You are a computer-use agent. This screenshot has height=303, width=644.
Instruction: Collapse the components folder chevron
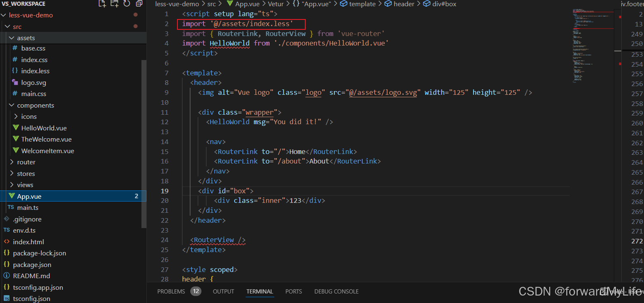point(12,105)
